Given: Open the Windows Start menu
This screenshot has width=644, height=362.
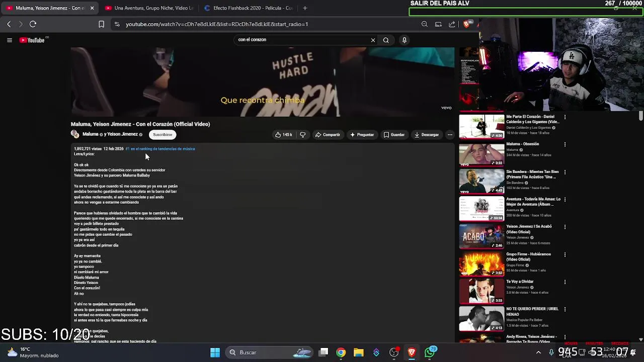Looking at the screenshot, I should (215, 352).
